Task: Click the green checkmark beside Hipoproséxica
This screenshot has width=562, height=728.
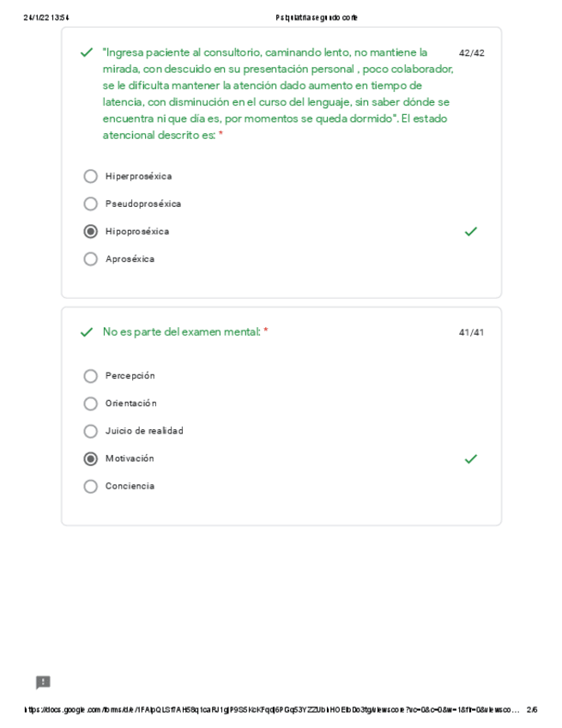Action: pyautogui.click(x=470, y=232)
